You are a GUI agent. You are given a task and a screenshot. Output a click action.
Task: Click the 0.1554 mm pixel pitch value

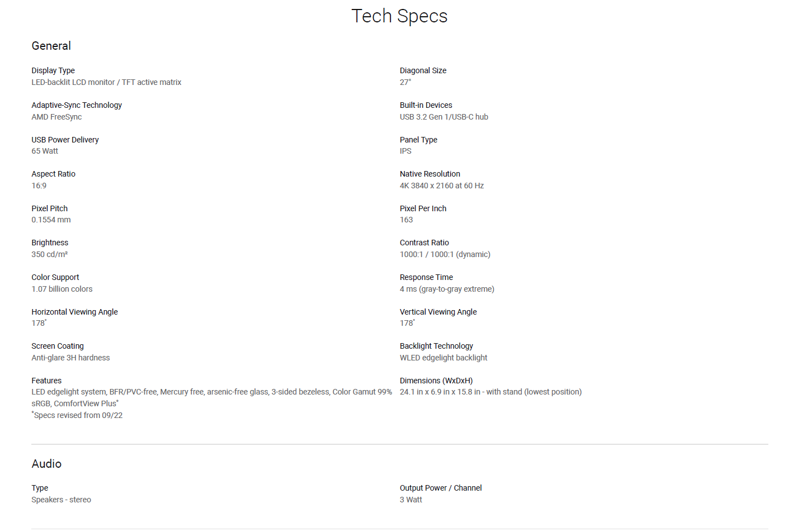pos(51,220)
